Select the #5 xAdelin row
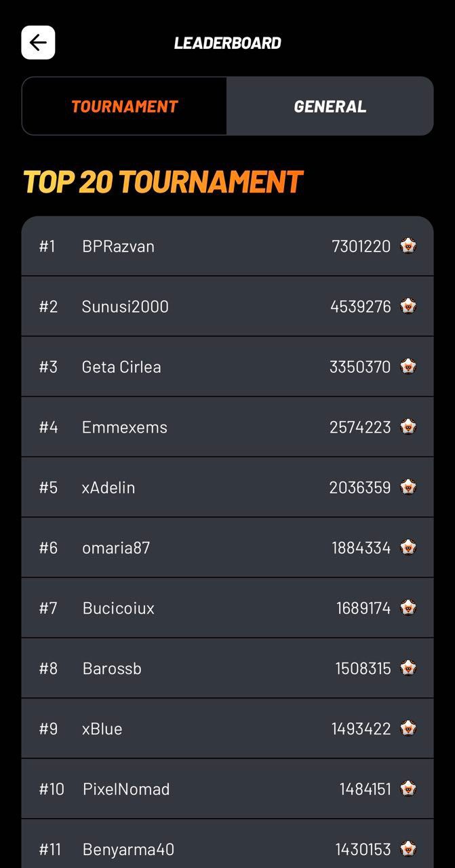Screen dimensions: 455x868 227,487
